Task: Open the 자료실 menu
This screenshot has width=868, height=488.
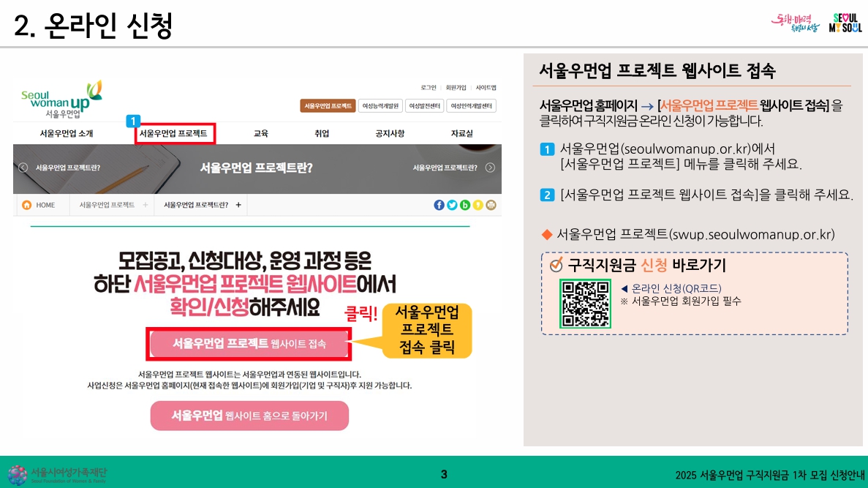Action: [461, 133]
